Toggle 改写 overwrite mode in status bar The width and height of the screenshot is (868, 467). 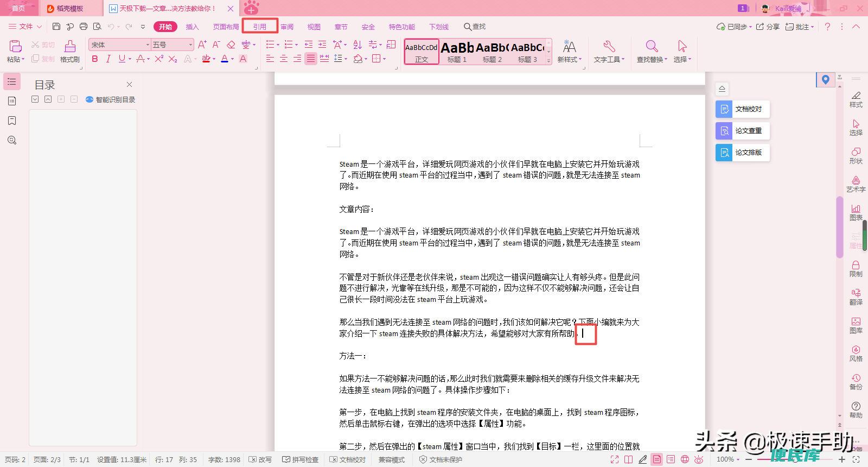click(260, 459)
